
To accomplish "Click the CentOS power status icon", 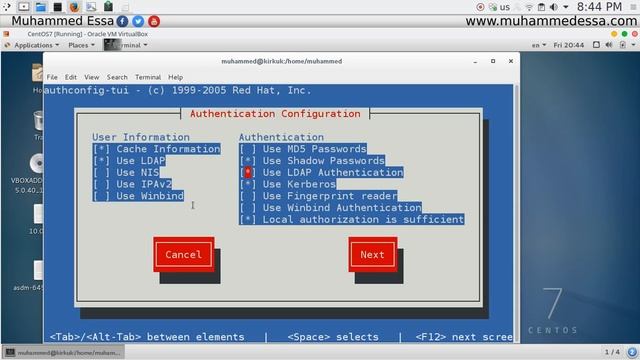I will coord(623,45).
